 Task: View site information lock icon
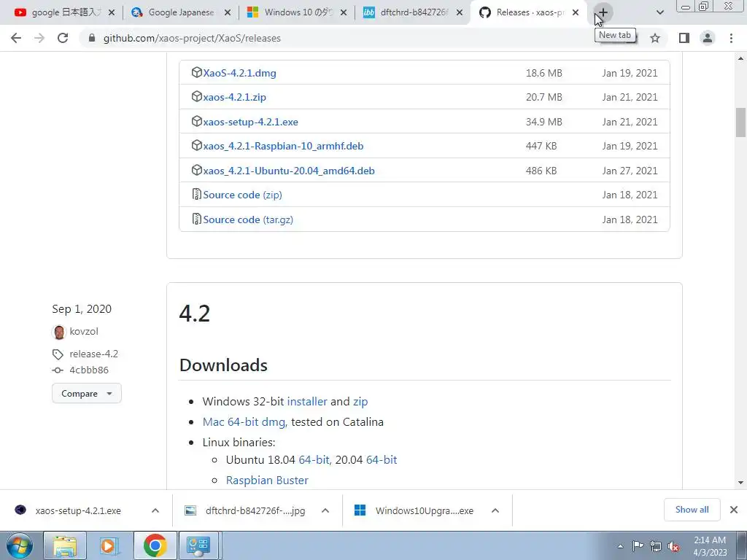tap(92, 38)
